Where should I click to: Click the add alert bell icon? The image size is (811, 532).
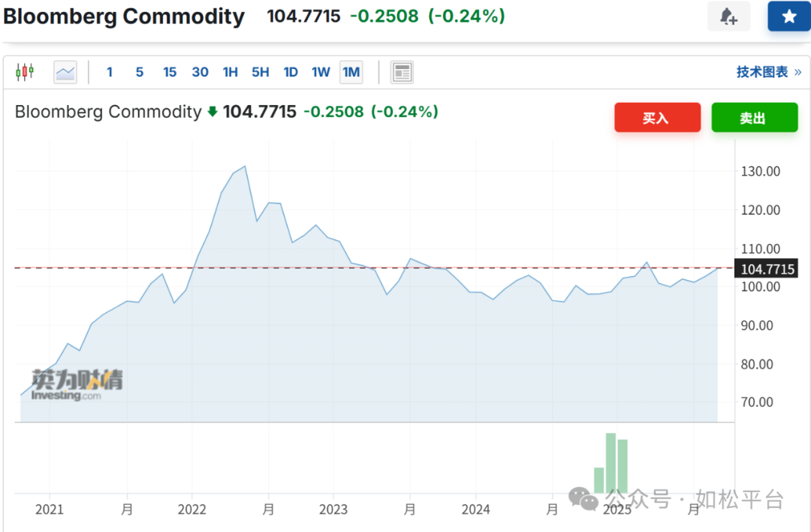point(728,17)
